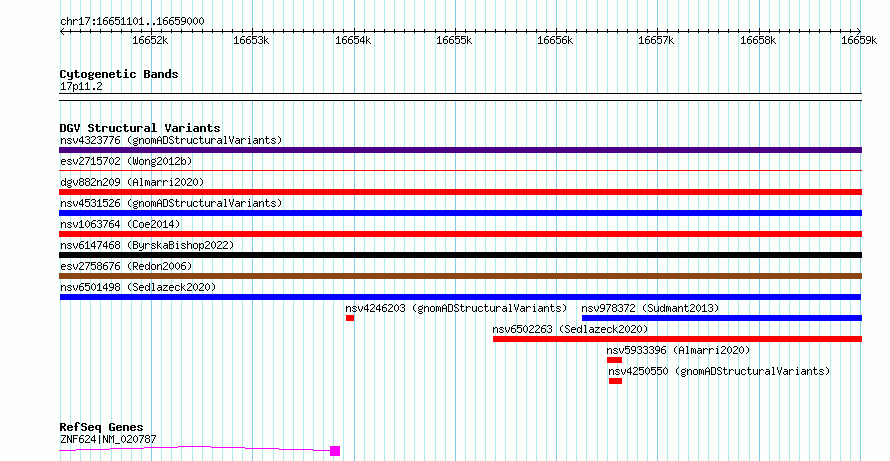Click the 16657k ruler position
The width and height of the screenshot is (890, 461).
click(657, 40)
